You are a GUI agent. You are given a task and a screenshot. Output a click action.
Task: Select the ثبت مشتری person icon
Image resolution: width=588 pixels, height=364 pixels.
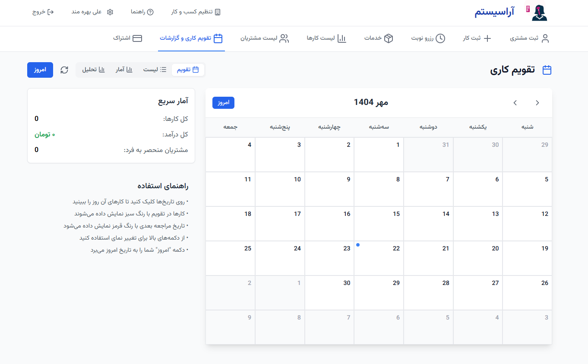point(544,38)
